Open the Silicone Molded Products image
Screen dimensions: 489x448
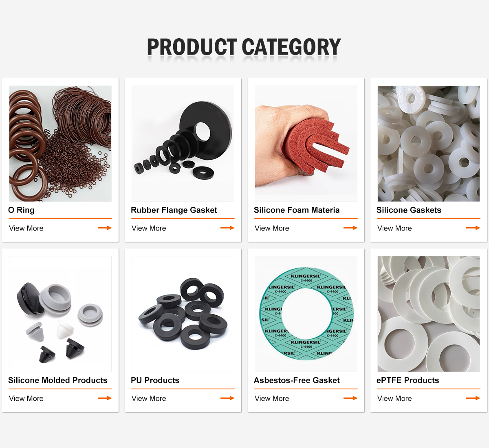pos(60,314)
